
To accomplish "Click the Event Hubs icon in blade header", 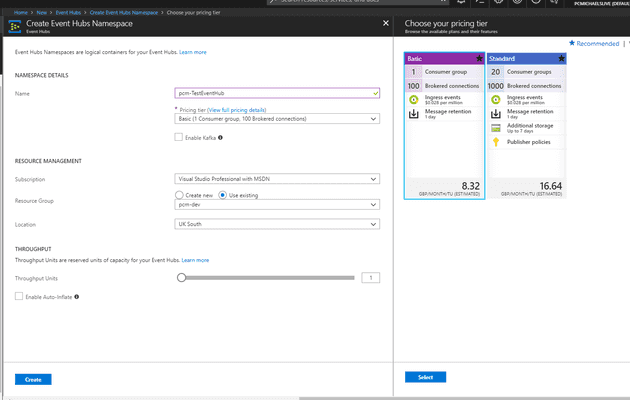I will 14,27.
